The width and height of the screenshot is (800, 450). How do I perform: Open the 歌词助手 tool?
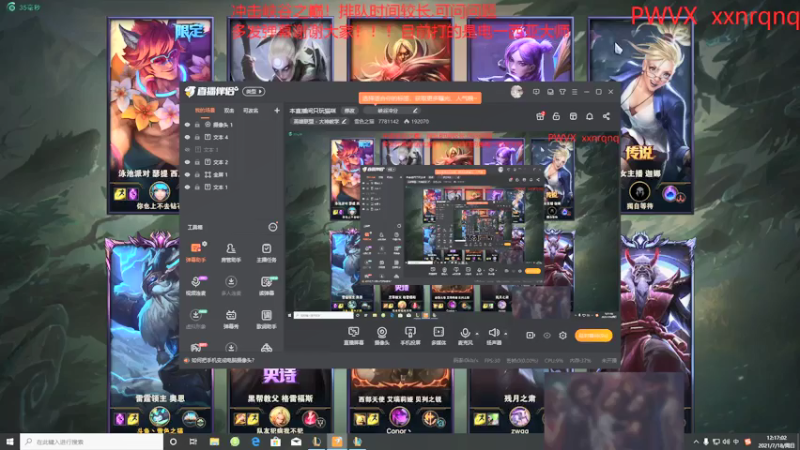266,319
